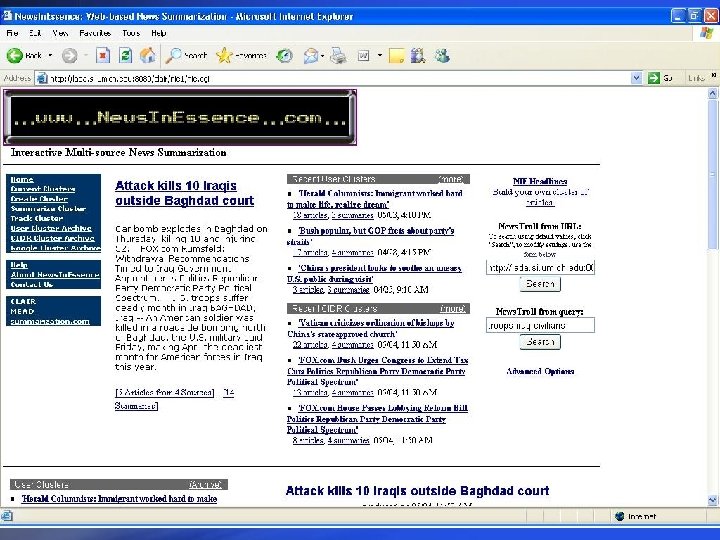
Task: Click the Internet zone globe in status bar
Action: click(619, 516)
